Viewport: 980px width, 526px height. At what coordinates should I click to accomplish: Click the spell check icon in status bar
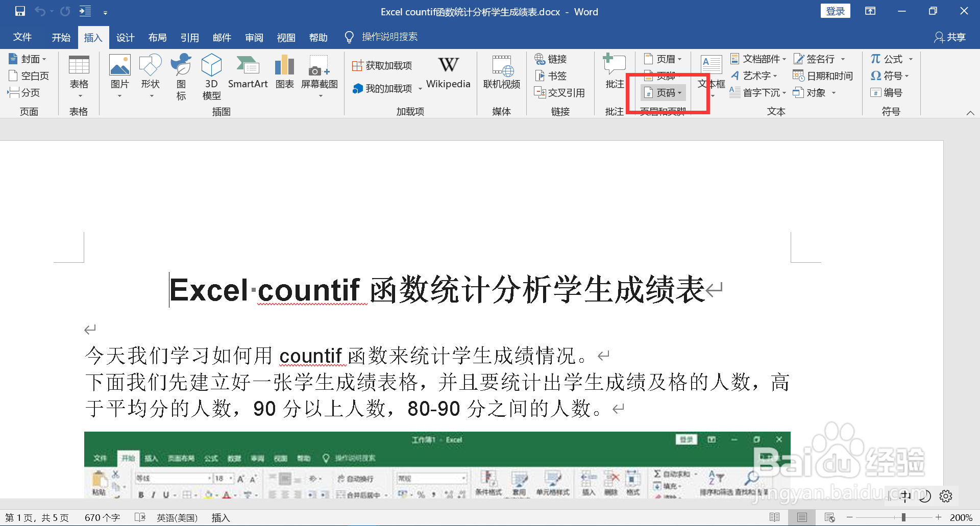(x=140, y=517)
